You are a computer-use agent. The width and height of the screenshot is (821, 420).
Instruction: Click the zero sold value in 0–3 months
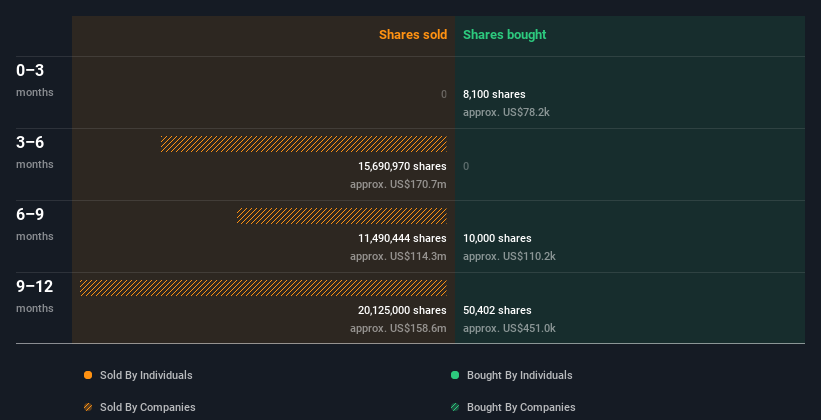click(x=444, y=94)
